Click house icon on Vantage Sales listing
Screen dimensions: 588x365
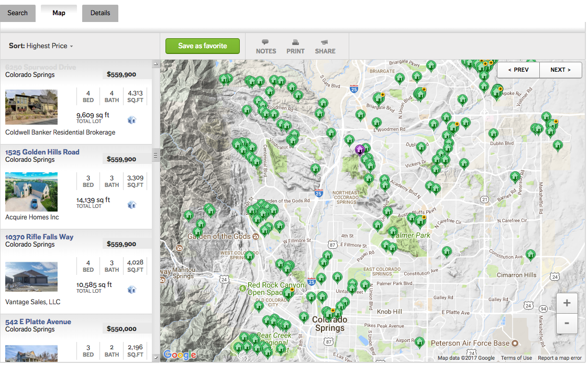point(131,290)
